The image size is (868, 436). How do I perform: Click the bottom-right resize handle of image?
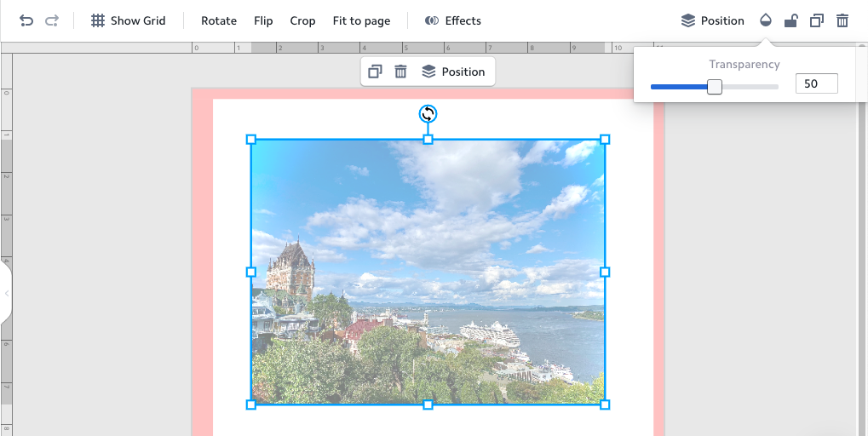point(605,405)
